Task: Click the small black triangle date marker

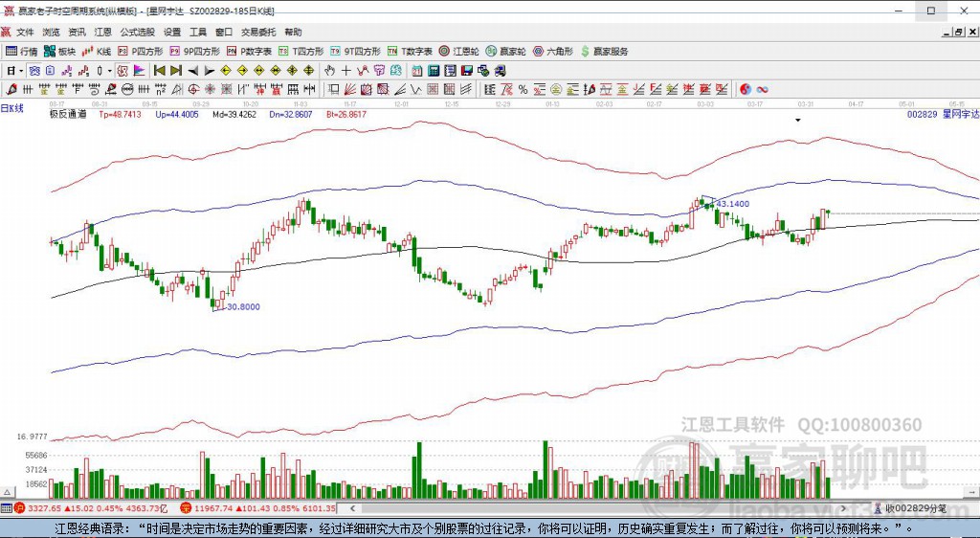Action: pyautogui.click(x=797, y=120)
